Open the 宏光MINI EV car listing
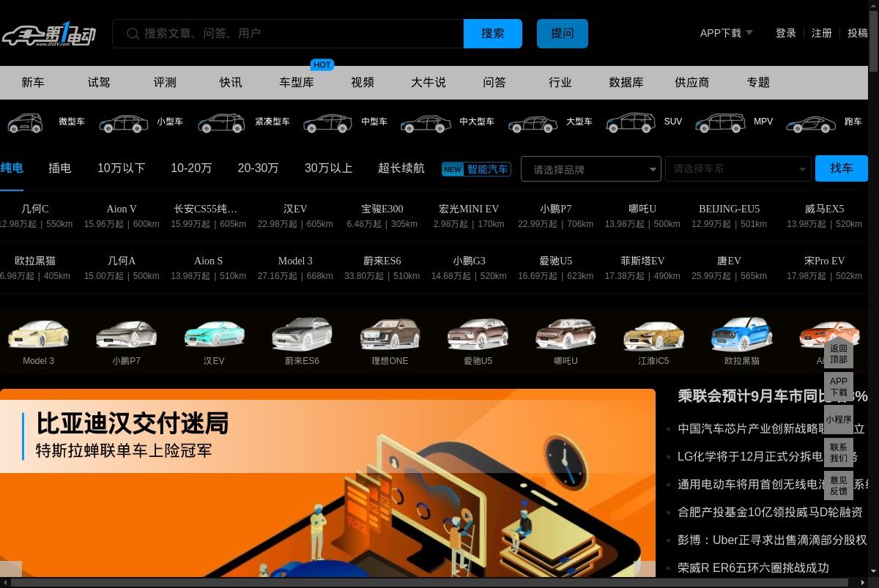Image resolution: width=879 pixels, height=588 pixels. [x=469, y=216]
